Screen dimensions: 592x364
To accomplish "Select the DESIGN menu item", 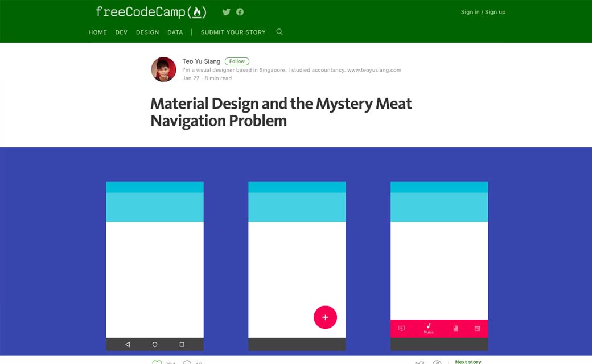I will pos(147,32).
